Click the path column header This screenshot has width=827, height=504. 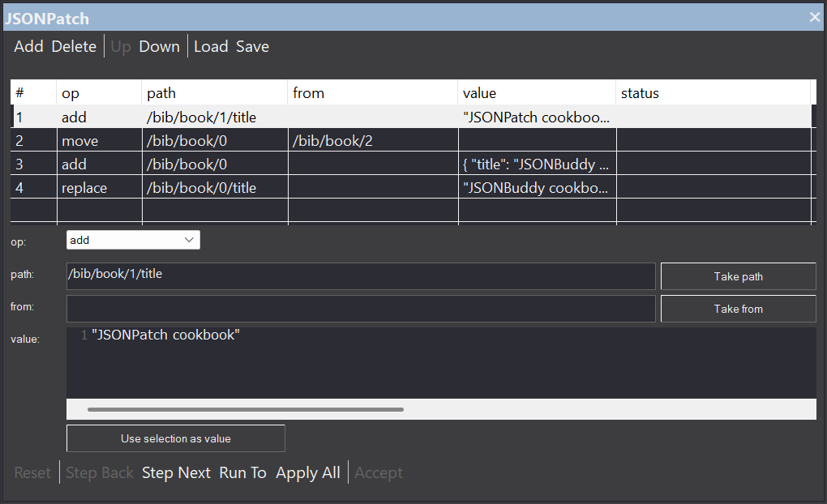tap(215, 93)
